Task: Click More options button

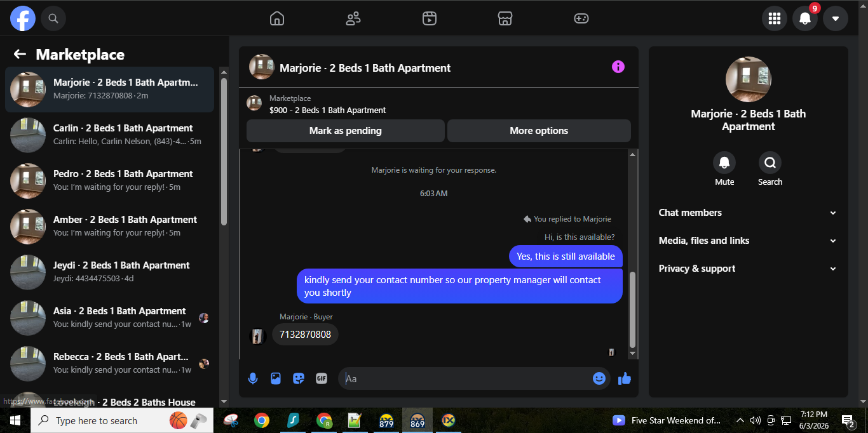Action: 539,131
